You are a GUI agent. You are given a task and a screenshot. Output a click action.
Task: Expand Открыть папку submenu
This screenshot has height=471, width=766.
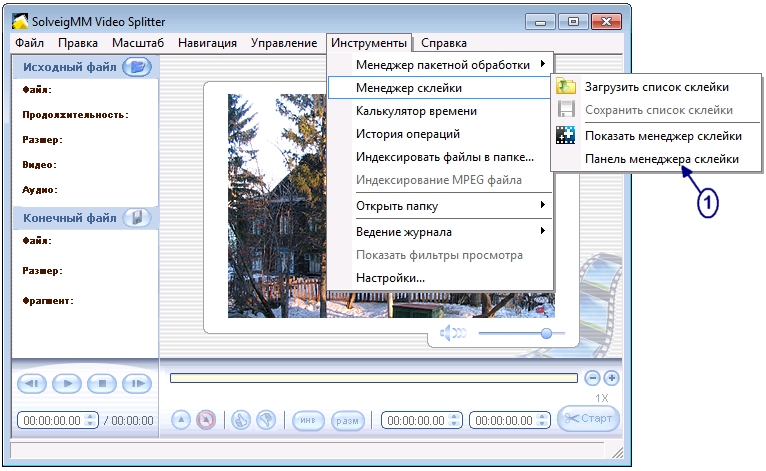click(440, 206)
